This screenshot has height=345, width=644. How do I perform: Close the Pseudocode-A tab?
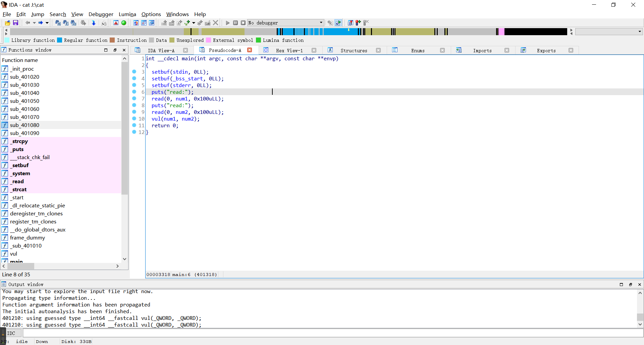250,50
